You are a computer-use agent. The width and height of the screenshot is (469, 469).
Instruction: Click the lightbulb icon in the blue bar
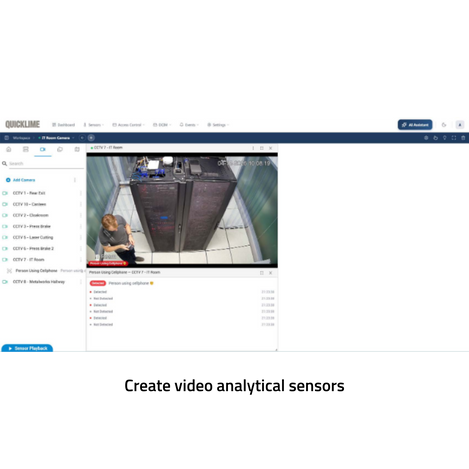445,138
